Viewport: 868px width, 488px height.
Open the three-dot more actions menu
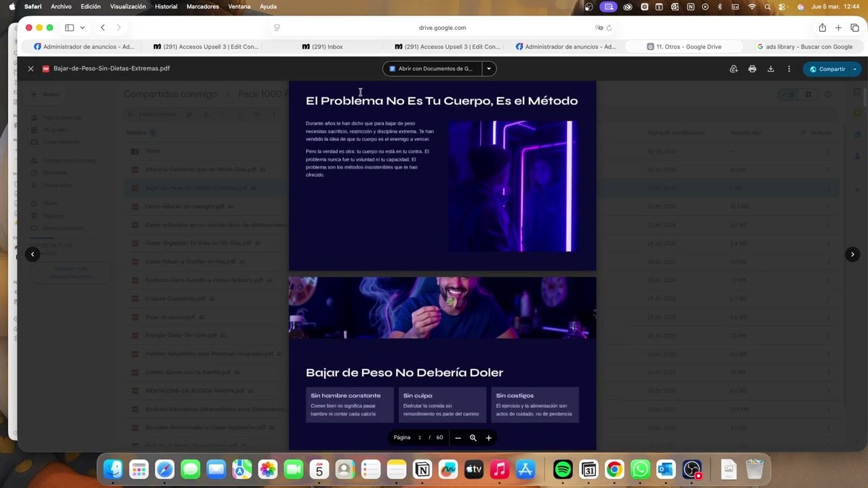tap(789, 68)
